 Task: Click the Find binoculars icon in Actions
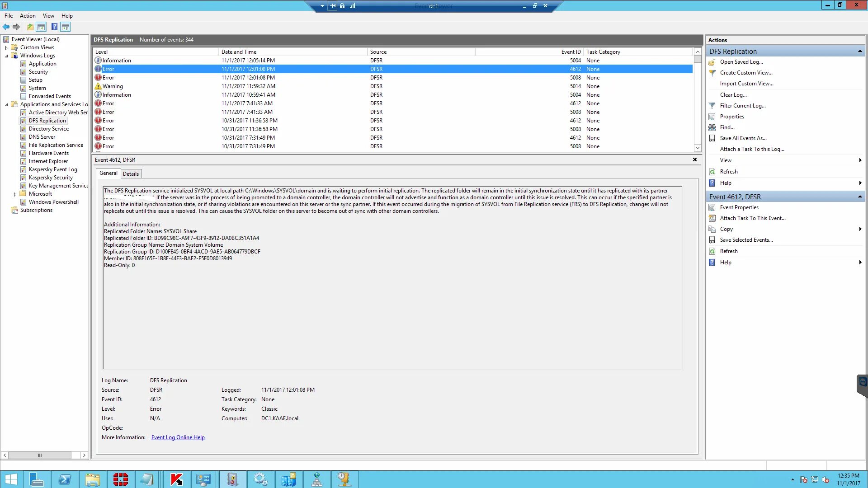pos(712,127)
